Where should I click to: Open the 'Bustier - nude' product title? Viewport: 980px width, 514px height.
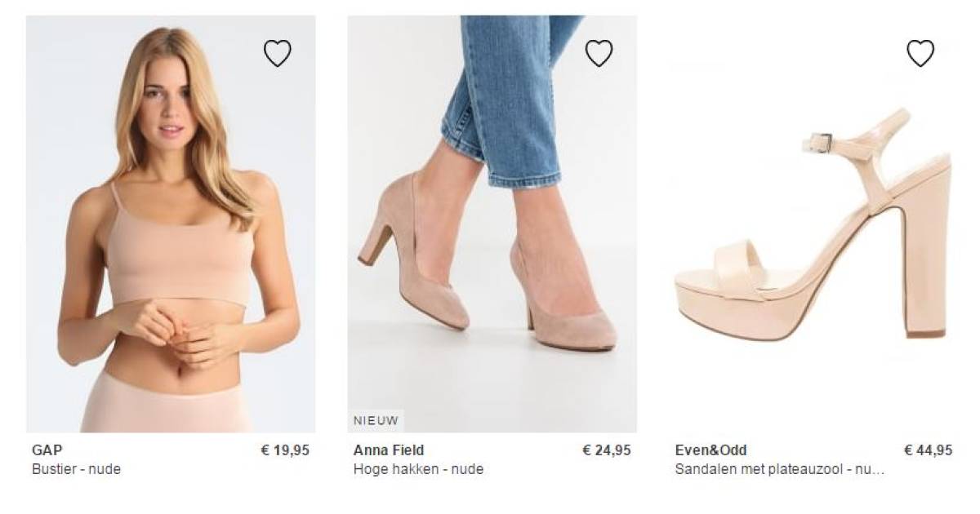coord(76,469)
